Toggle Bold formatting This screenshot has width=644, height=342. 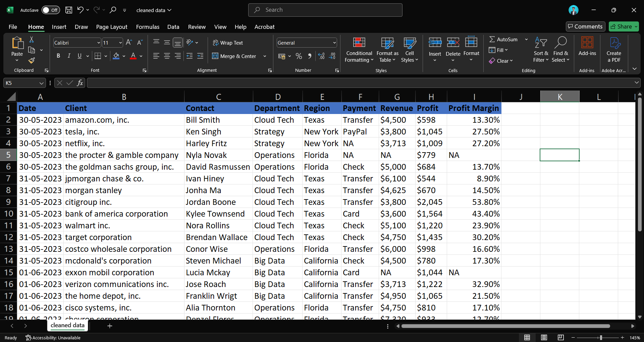pyautogui.click(x=58, y=56)
